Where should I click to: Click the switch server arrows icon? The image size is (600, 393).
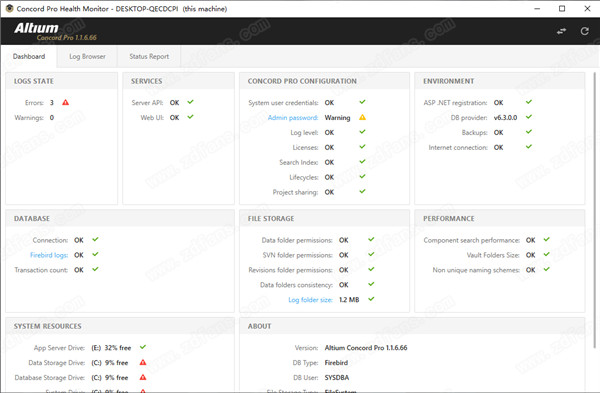click(561, 31)
